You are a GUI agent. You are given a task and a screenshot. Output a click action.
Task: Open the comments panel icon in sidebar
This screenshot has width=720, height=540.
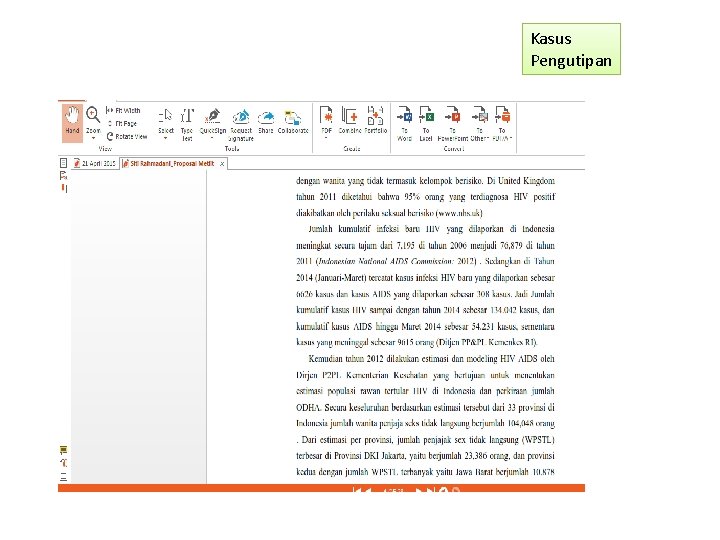pos(63,450)
